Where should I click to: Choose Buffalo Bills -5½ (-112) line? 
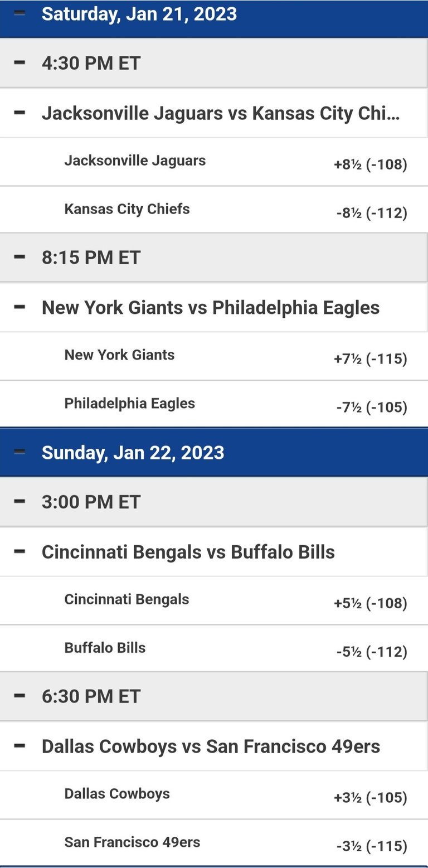[372, 652]
